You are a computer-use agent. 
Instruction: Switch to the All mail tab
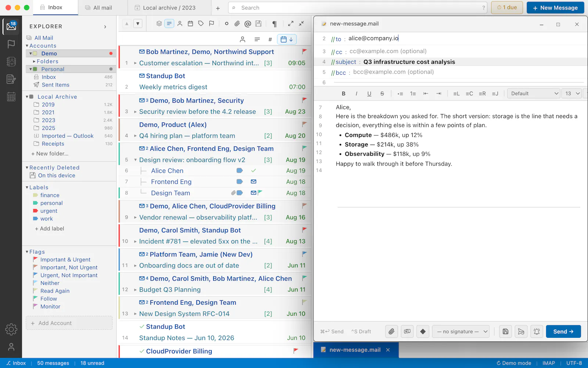[x=103, y=8]
